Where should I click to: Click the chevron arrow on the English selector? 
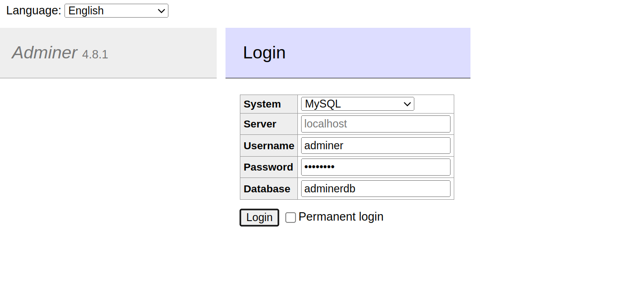pos(161,11)
